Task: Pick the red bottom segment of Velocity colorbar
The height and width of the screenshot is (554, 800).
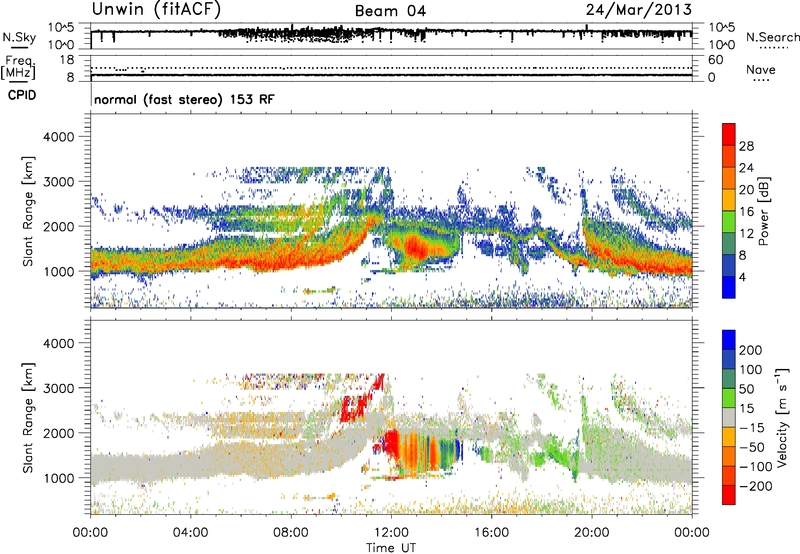Action: click(729, 495)
